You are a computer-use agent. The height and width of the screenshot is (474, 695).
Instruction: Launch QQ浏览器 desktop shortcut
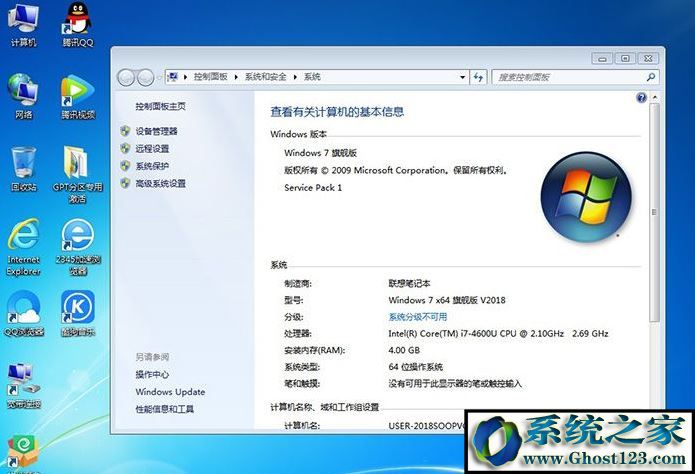click(x=23, y=313)
